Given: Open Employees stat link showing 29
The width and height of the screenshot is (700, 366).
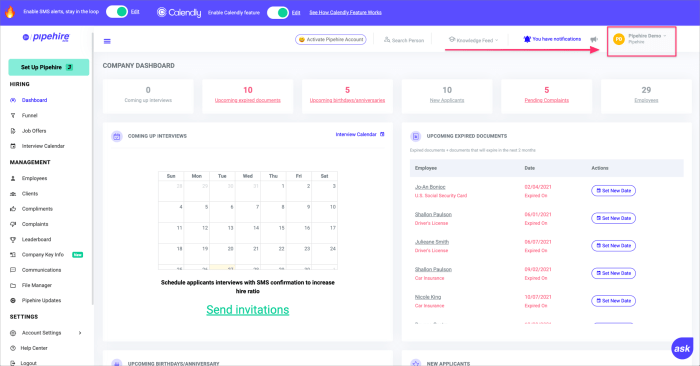Looking at the screenshot, I should (x=646, y=100).
